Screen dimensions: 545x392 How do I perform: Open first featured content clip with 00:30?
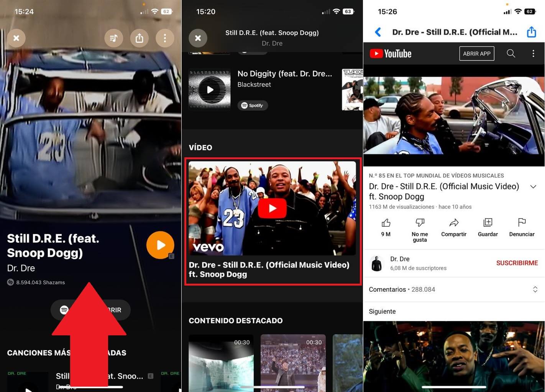click(x=221, y=363)
